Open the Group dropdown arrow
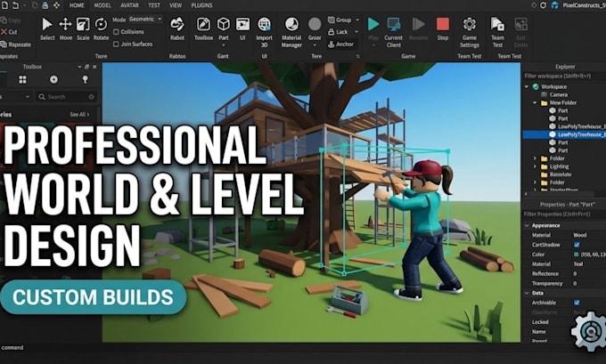The height and width of the screenshot is (364, 606). point(357,20)
